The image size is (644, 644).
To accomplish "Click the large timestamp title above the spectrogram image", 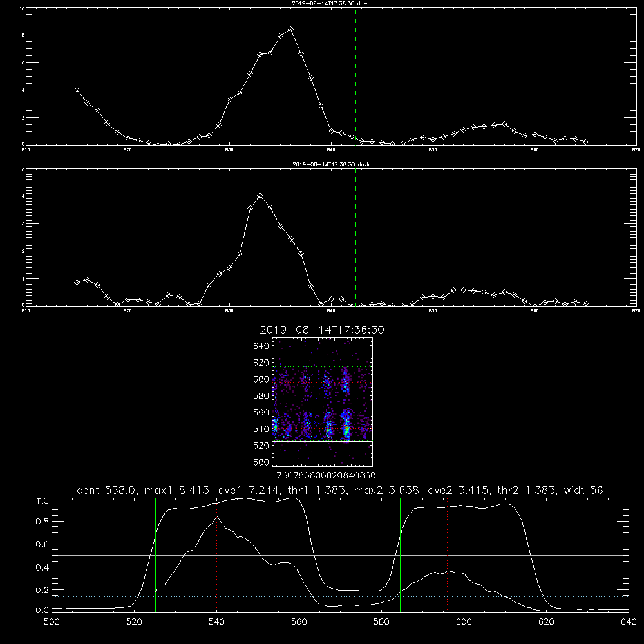I will tap(322, 330).
